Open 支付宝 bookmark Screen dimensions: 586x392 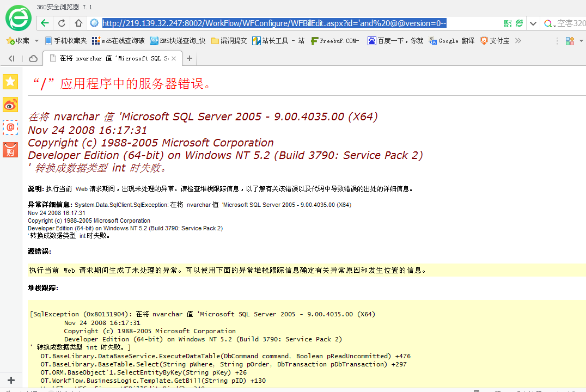point(495,41)
